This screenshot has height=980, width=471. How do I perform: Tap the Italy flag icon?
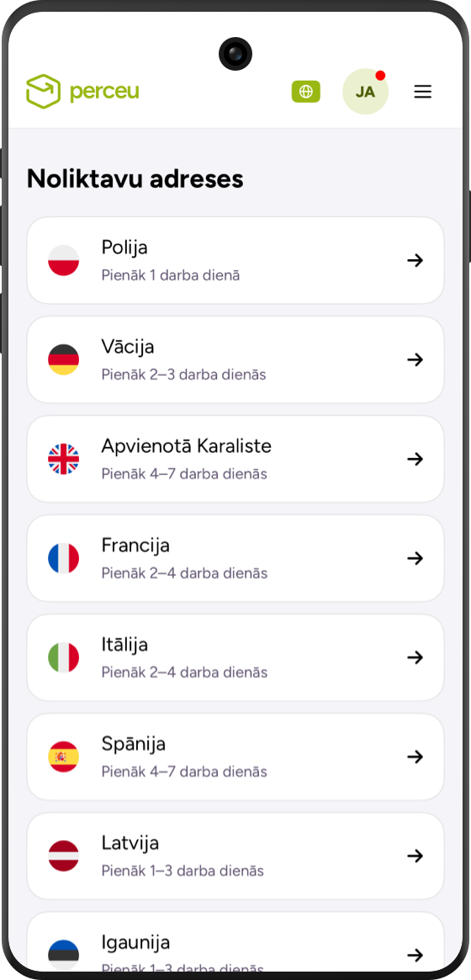click(64, 658)
